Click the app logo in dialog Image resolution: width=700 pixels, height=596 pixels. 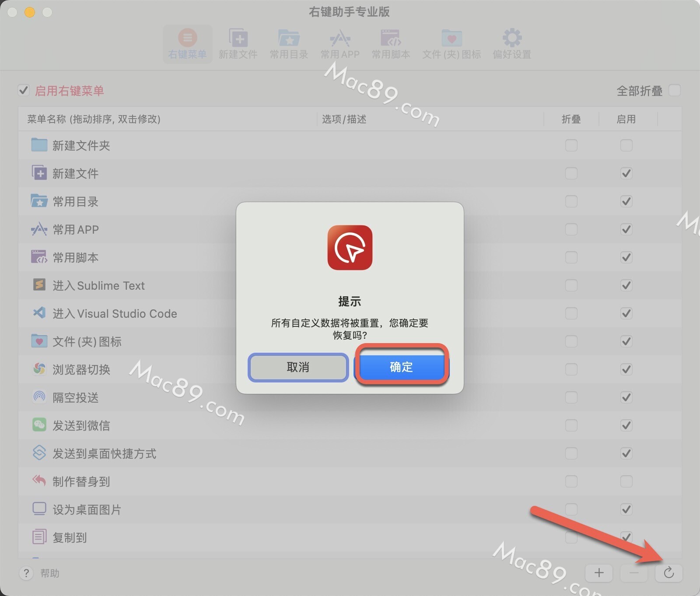click(350, 248)
